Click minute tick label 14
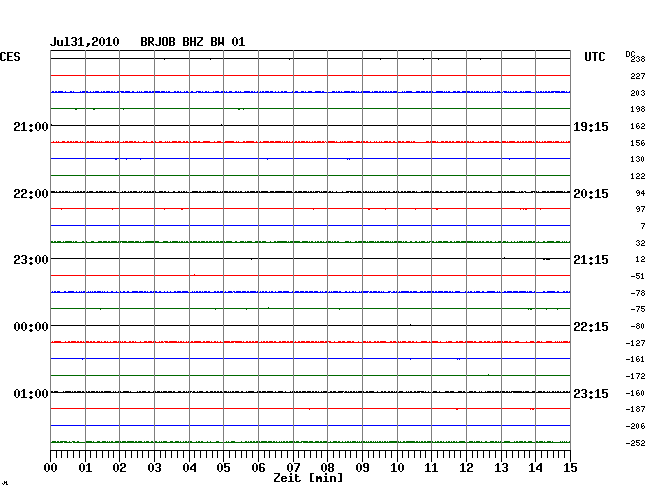Image resolution: width=650 pixels, height=494 pixels. (x=536, y=468)
